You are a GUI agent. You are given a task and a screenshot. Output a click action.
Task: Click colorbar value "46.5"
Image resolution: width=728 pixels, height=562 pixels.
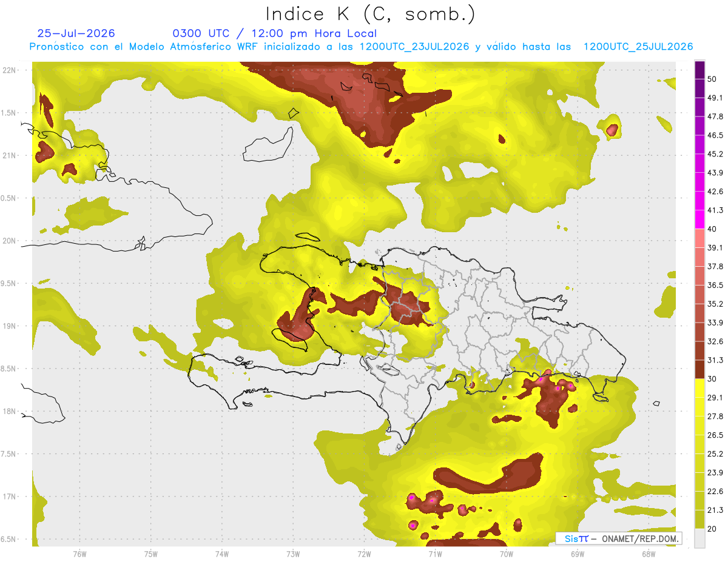[x=715, y=135]
